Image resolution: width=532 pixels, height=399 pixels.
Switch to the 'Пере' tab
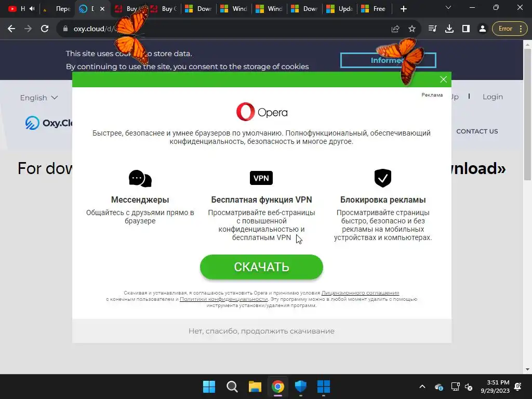pyautogui.click(x=57, y=9)
